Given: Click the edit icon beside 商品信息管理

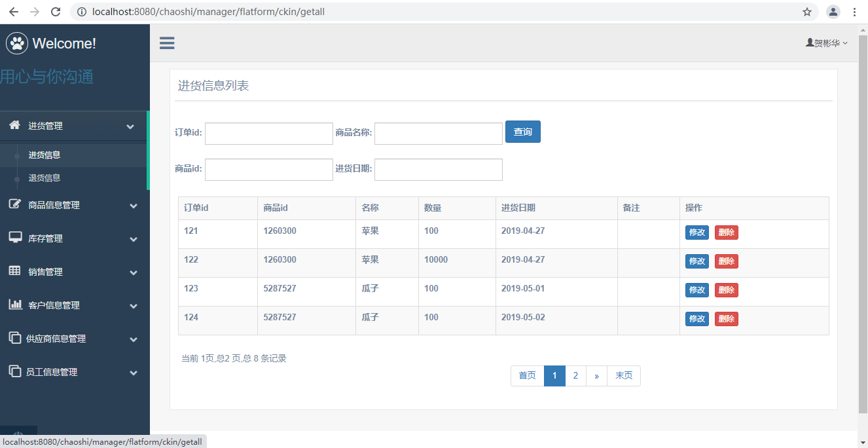Looking at the screenshot, I should pyautogui.click(x=14, y=204).
